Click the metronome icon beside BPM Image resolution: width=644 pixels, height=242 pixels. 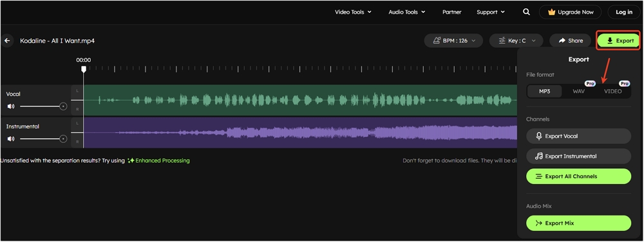pos(437,41)
